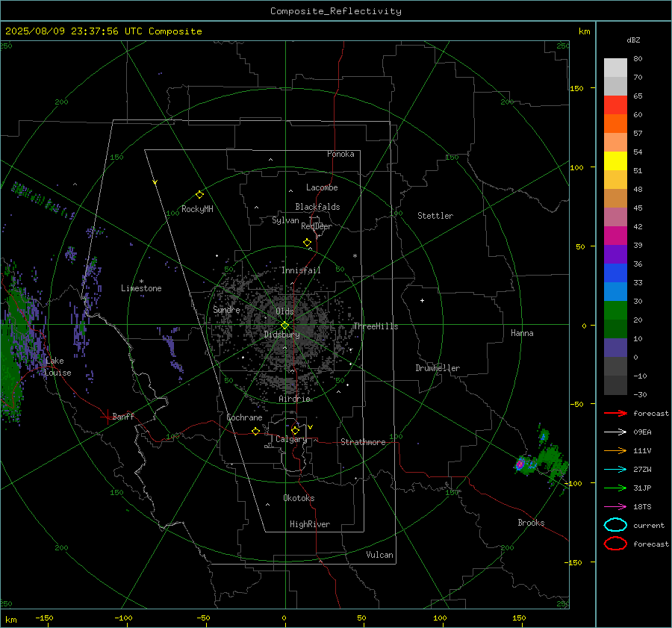Click the red forecast arrow in legend
672x628 pixels.
[x=615, y=413]
